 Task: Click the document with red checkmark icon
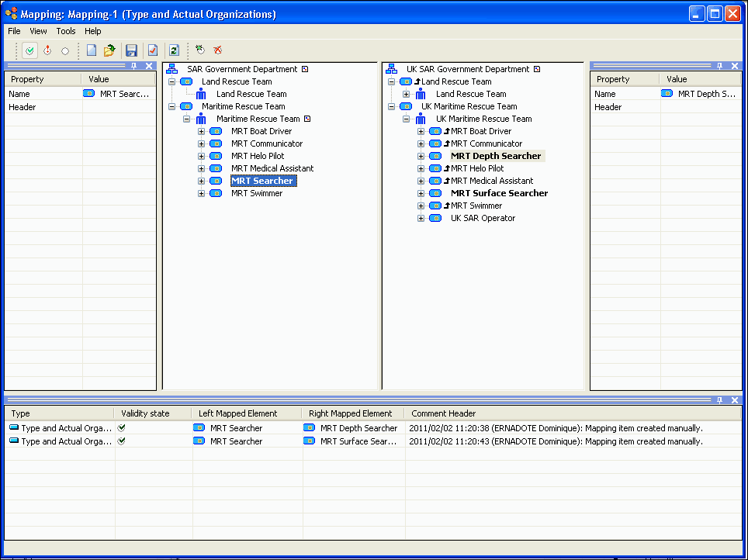(x=153, y=50)
